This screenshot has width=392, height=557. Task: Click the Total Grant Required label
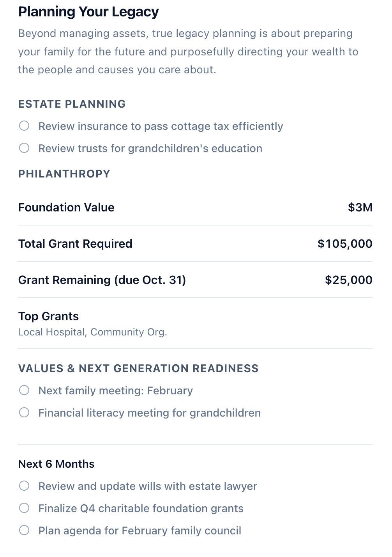tap(75, 244)
